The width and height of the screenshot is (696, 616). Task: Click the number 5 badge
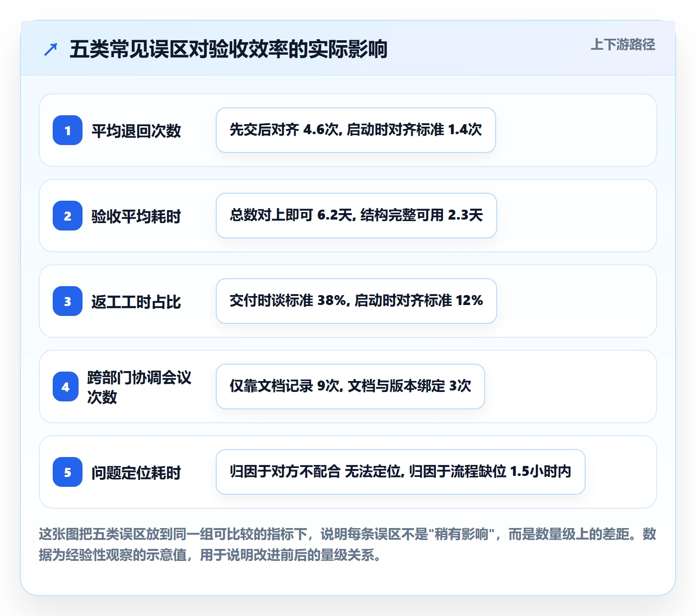point(68,472)
